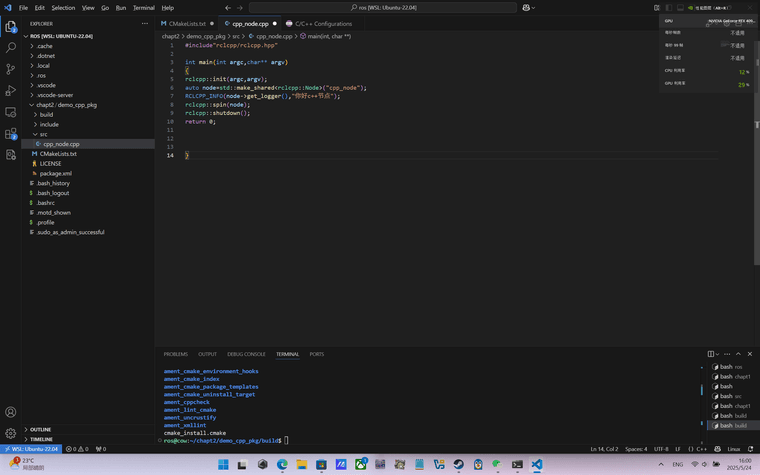Click the Explorer files icon in activity bar
Image resolution: width=760 pixels, height=475 pixels.
click(11, 26)
